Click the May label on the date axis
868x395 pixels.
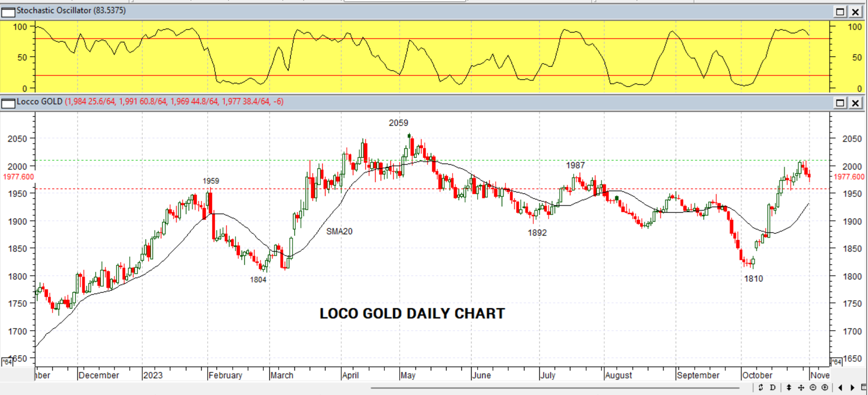[408, 375]
